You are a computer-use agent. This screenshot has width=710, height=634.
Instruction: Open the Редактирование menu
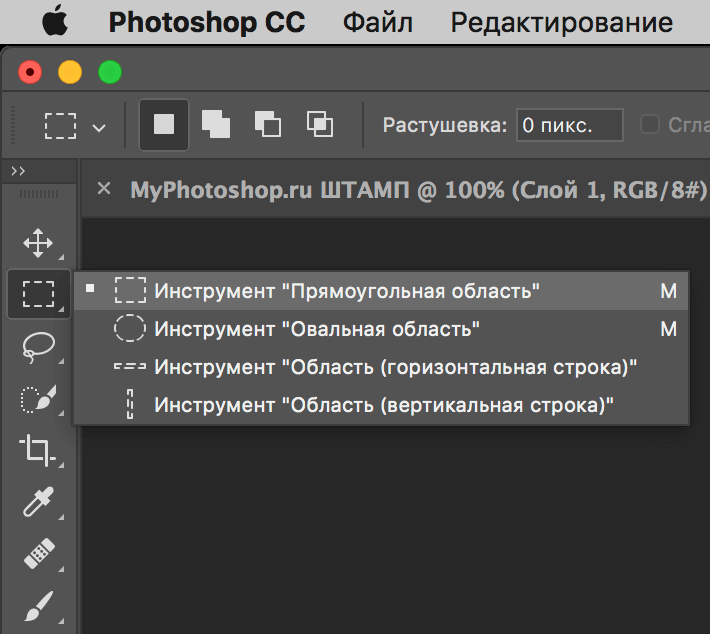561,23
